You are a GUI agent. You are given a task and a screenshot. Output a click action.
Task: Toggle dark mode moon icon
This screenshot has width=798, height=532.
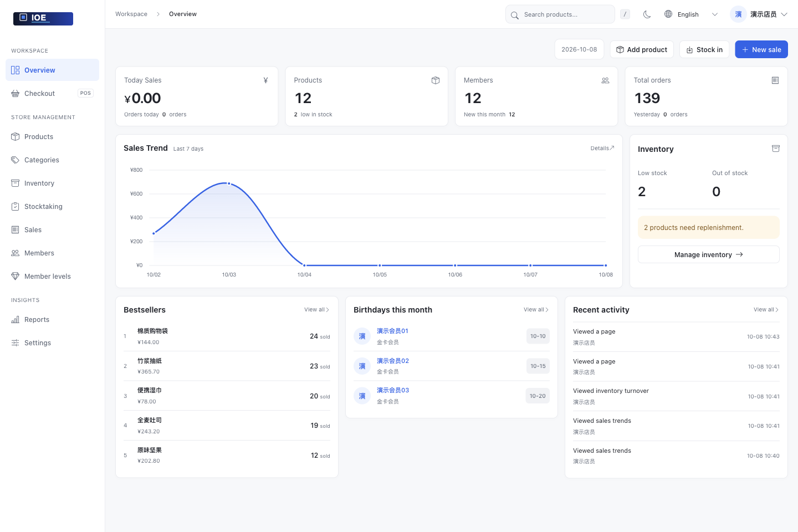(x=647, y=14)
